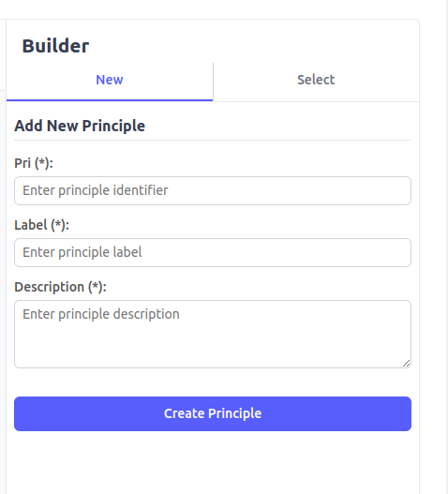448x494 pixels.
Task: Click placeholder text Enter principle description
Action: [x=101, y=314]
